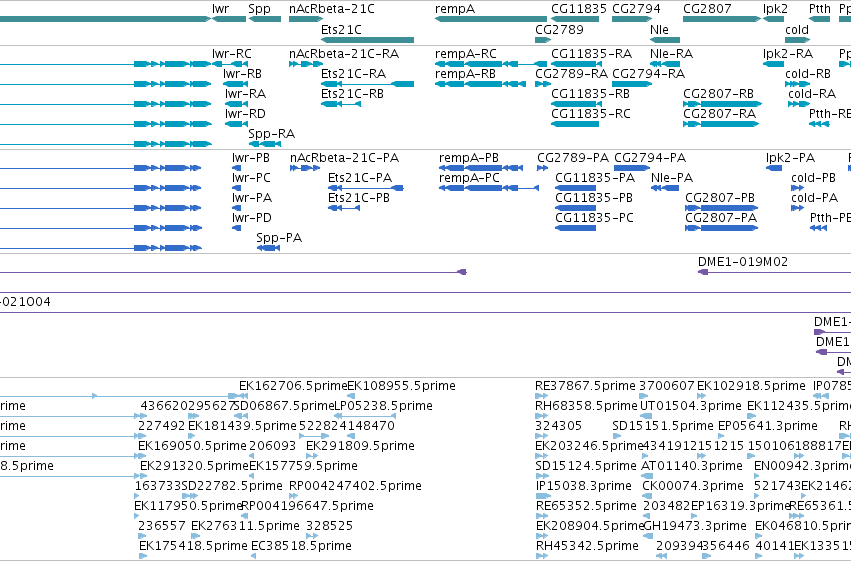Click EST EK276311.5prime
Screen dimensions: 851x561
[245, 526]
